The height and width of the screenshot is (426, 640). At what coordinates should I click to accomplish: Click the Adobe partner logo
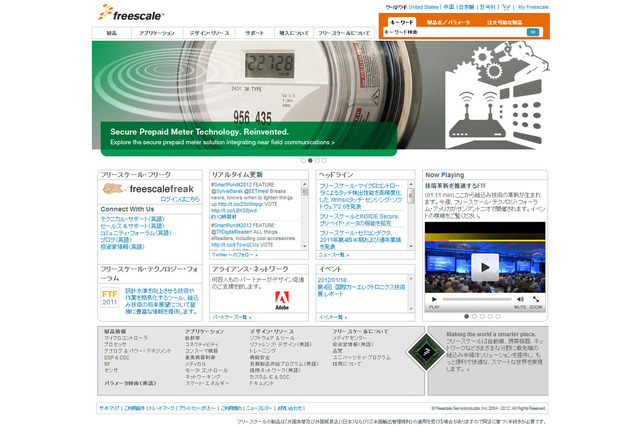(x=282, y=300)
